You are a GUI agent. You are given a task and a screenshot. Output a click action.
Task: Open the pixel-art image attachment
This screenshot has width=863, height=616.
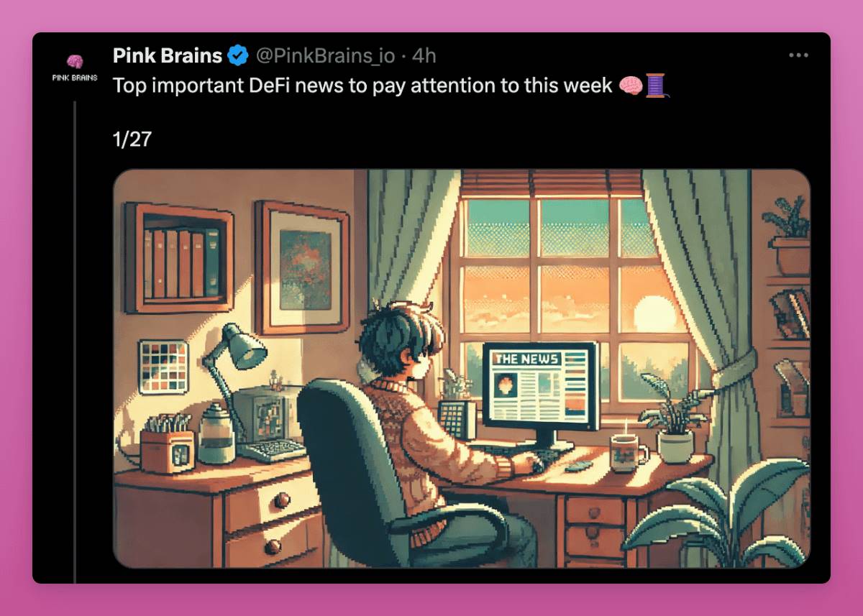pos(461,368)
